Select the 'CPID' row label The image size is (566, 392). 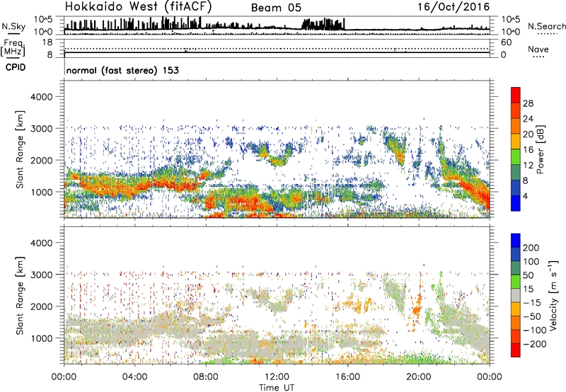click(16, 67)
